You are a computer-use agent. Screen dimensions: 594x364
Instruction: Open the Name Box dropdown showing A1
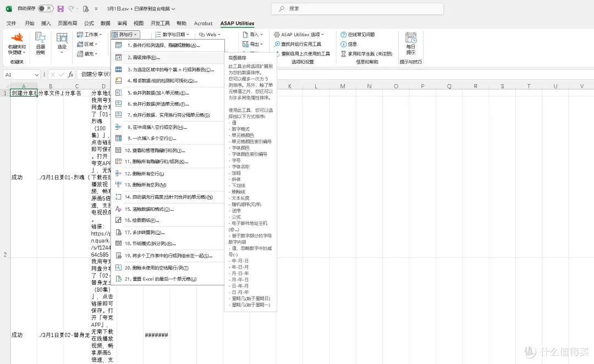click(36, 75)
